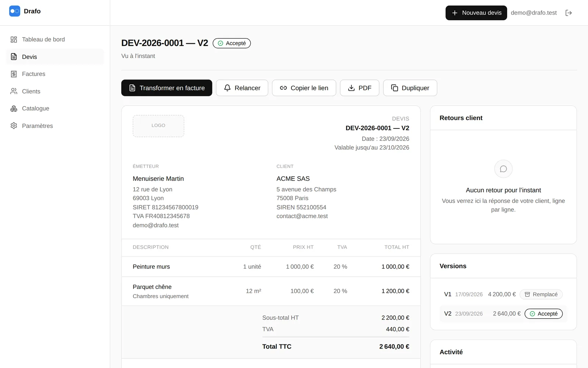Image resolution: width=588 pixels, height=368 pixels.
Task: Duplicate the quote with Dupliquer
Action: [x=410, y=88]
